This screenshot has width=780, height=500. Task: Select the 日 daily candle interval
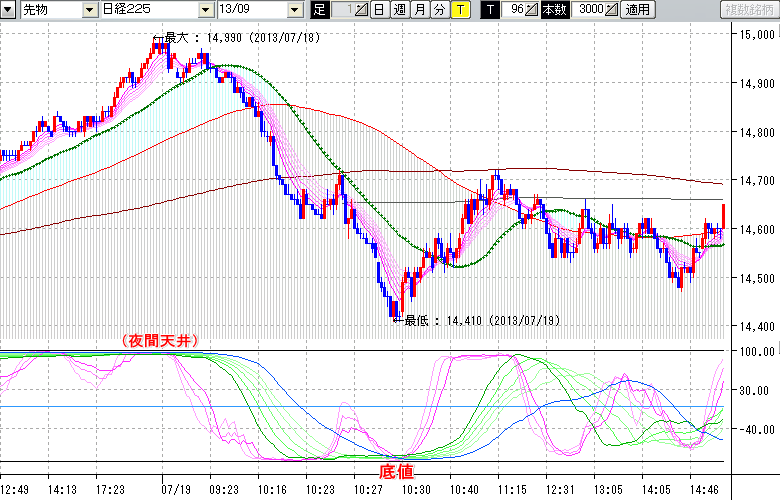point(379,10)
